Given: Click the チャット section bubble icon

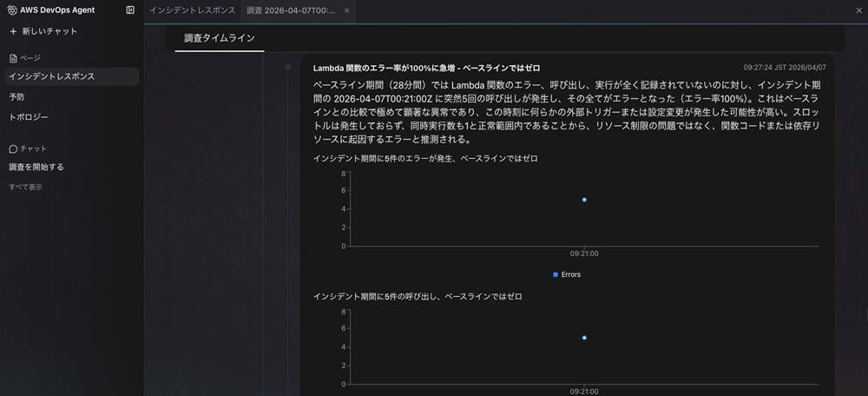Looking at the screenshot, I should point(13,148).
